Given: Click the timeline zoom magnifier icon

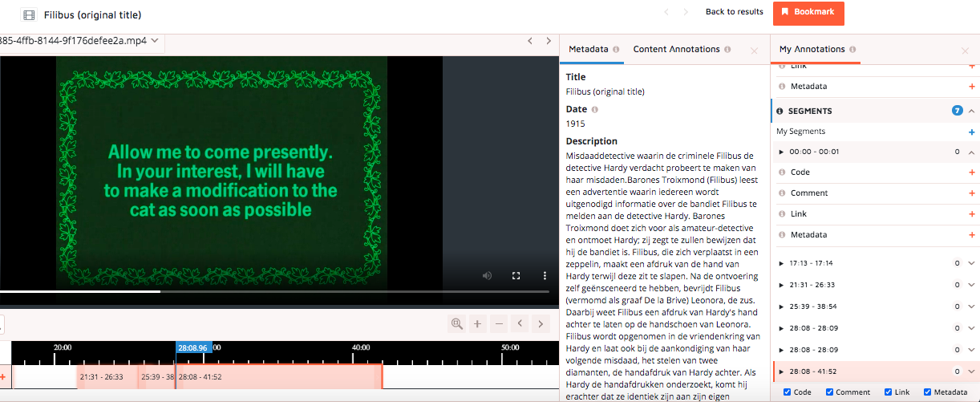Looking at the screenshot, I should tap(457, 323).
